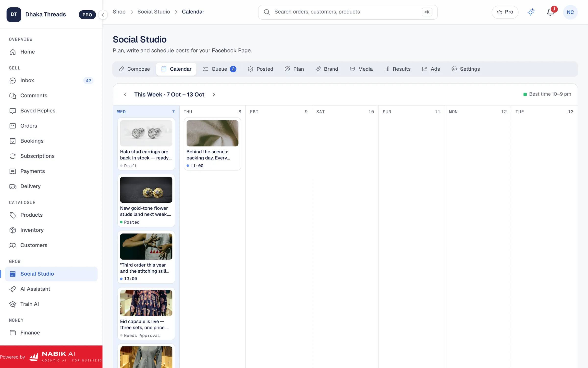
Task: Go to next week arrow
Action: click(214, 94)
